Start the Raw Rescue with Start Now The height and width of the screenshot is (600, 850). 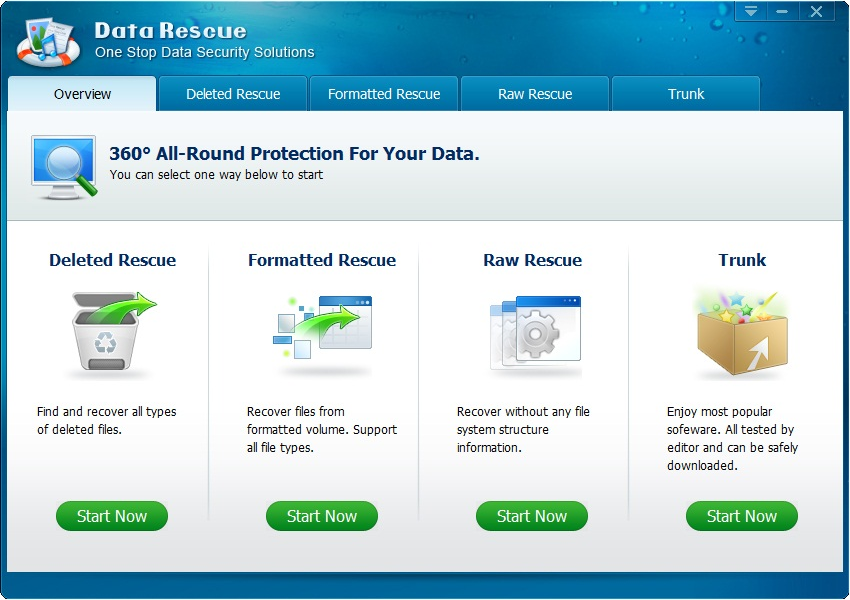pos(532,516)
